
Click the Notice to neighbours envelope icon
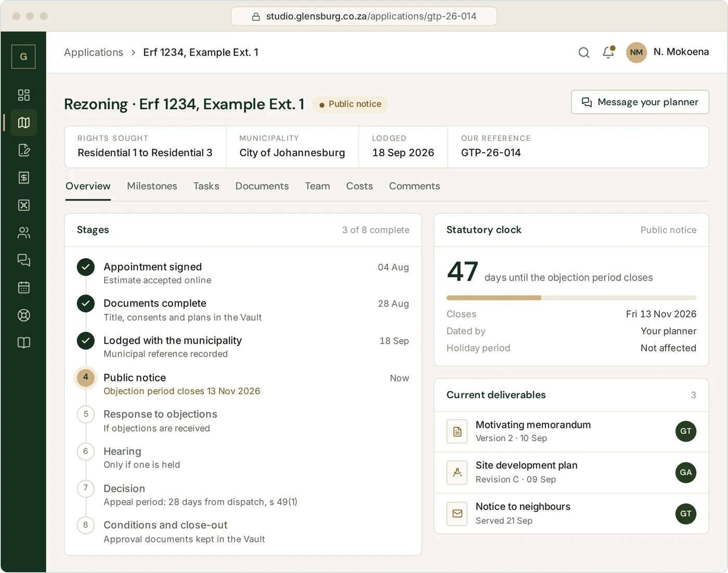click(457, 514)
